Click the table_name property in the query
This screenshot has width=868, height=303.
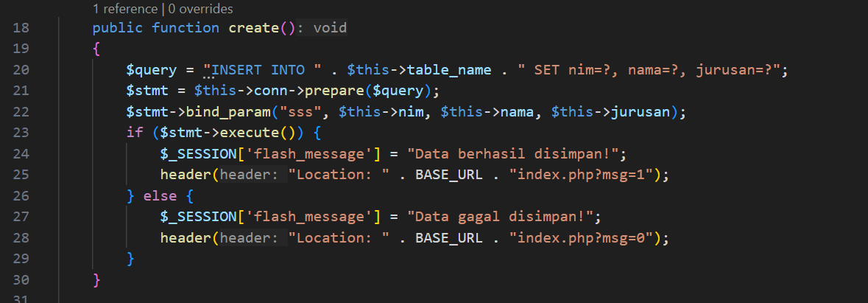449,70
